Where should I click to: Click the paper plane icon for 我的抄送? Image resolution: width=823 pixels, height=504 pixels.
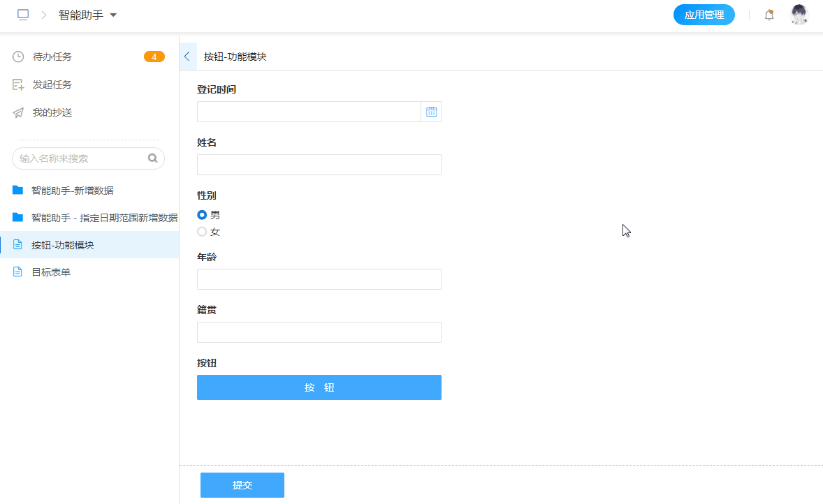(18, 112)
